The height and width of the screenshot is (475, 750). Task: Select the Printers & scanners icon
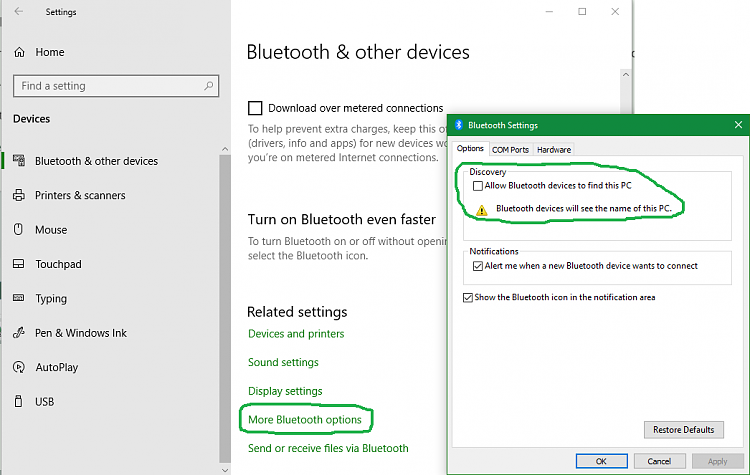point(19,195)
